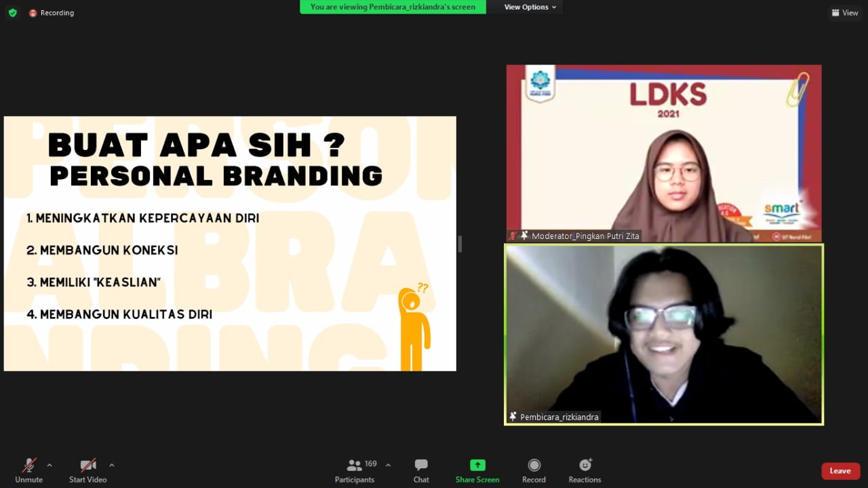Click the green security shield icon
Screen dimensions: 868x488
[x=12, y=12]
